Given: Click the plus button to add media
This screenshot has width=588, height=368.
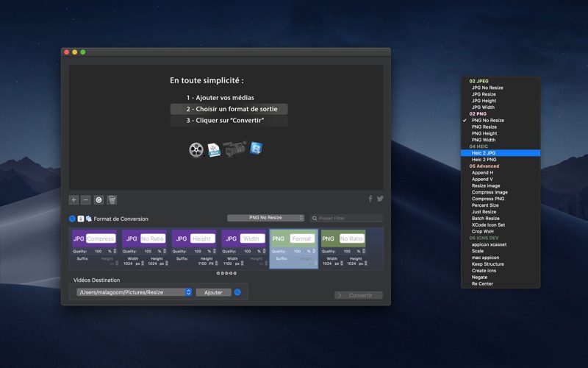Looking at the screenshot, I should click(x=74, y=199).
